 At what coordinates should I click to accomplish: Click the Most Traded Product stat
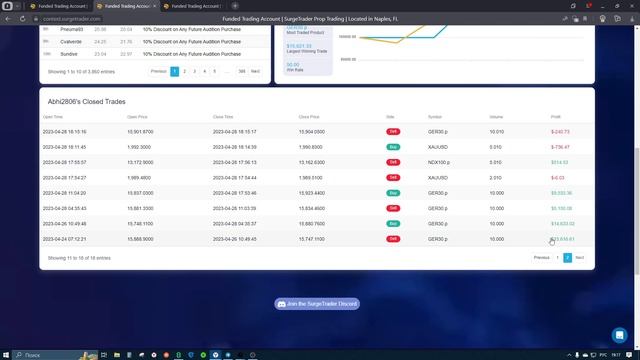[305, 30]
